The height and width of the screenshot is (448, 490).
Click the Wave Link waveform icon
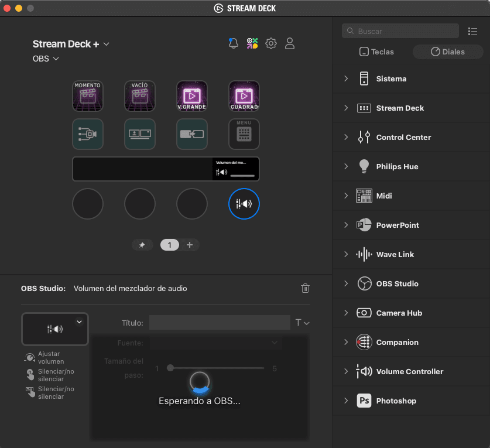point(364,255)
